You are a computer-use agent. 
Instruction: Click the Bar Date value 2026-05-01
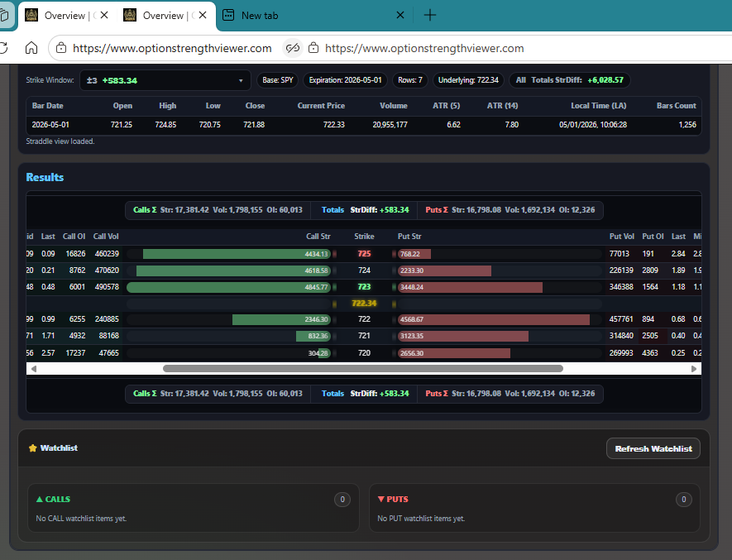50,125
